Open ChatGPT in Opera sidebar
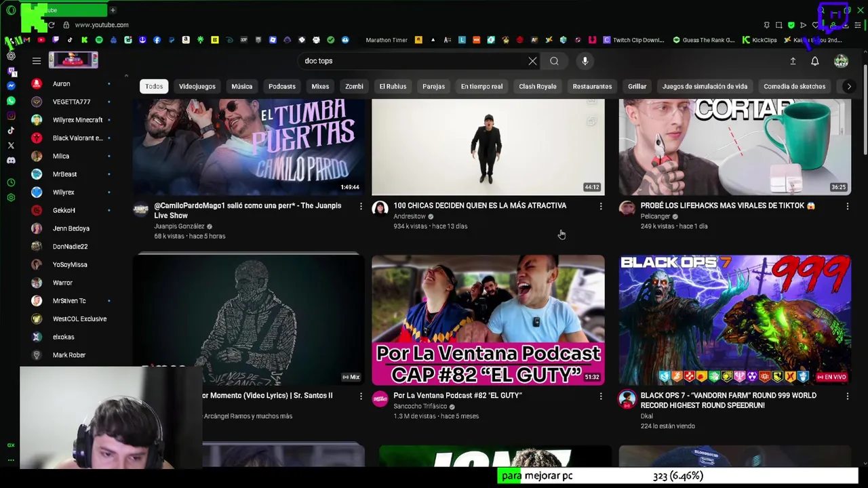868x488 pixels. 11,56
